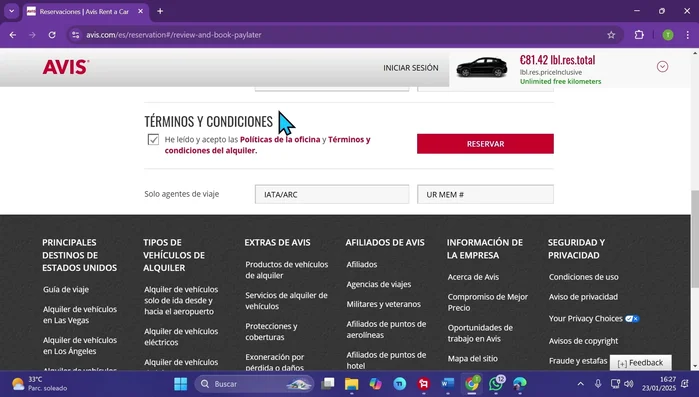Image resolution: width=699 pixels, height=397 pixels.
Task: Open Políticas de la oficina link
Action: [x=280, y=139]
